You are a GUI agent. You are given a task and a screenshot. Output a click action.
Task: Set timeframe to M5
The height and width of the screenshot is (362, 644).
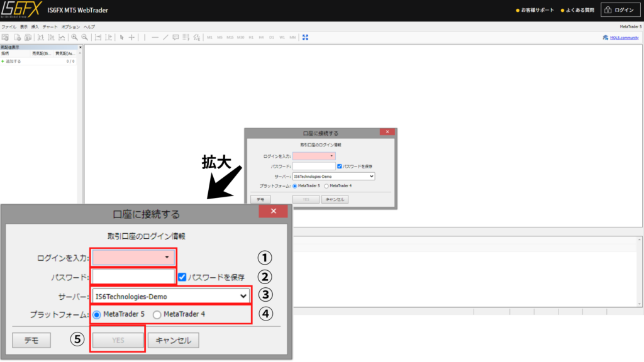click(x=219, y=37)
